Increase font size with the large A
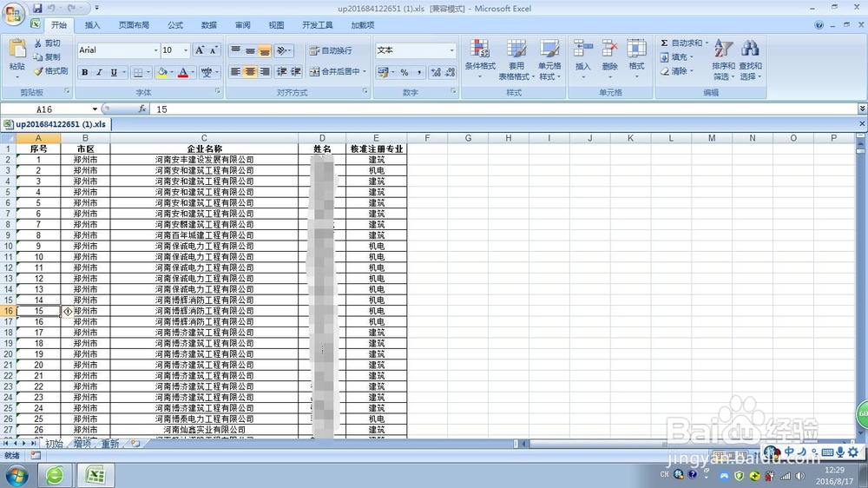868x488 pixels. pyautogui.click(x=200, y=50)
